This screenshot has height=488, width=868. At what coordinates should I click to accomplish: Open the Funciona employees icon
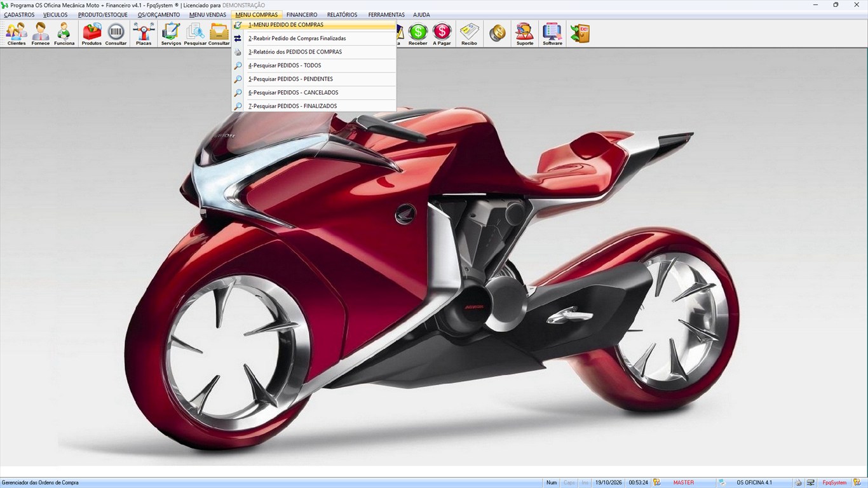tap(64, 34)
